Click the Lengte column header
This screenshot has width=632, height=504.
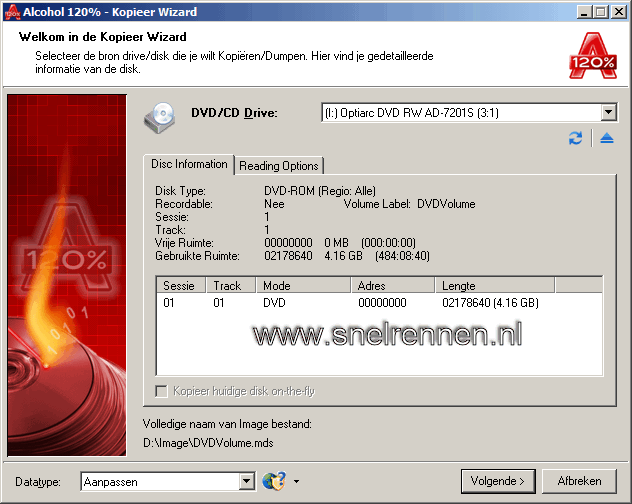[495, 285]
